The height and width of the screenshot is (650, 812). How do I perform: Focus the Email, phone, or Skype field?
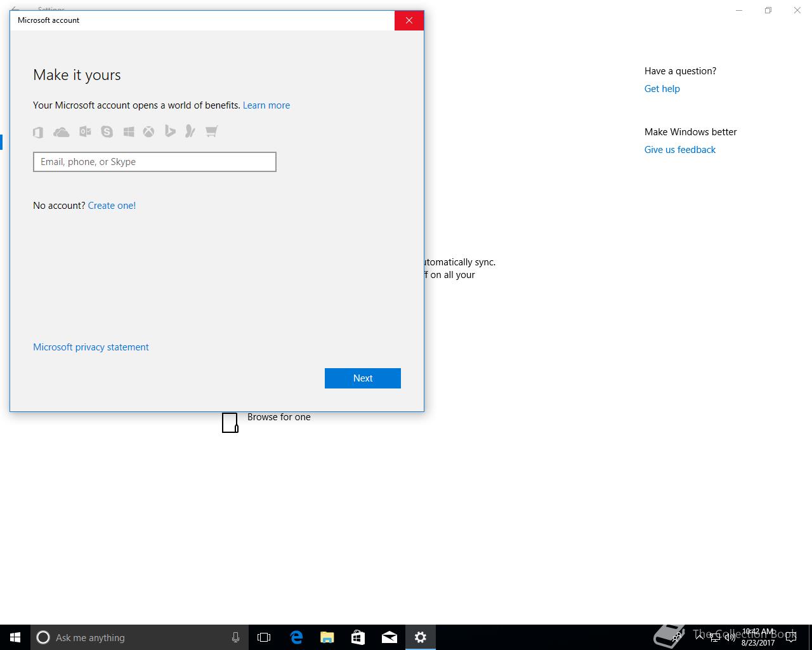[155, 162]
